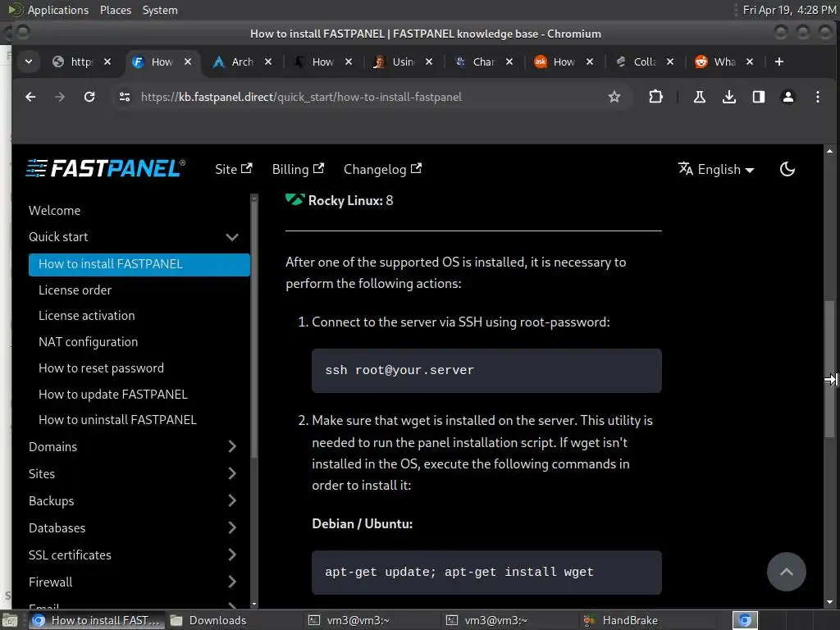840x630 pixels.
Task: Open the Billing external link
Action: click(298, 169)
